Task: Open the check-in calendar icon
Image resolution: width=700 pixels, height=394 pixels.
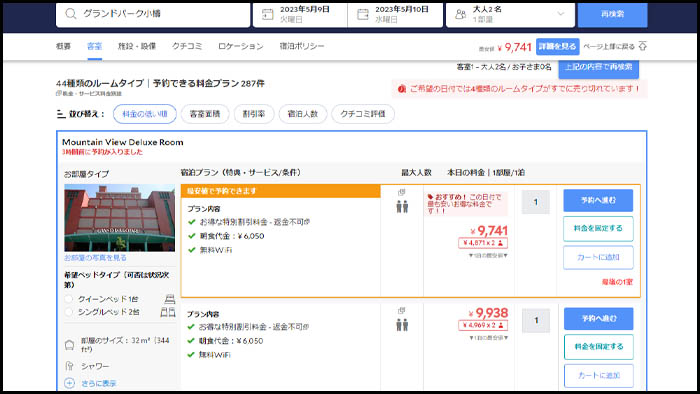Action: tap(267, 14)
